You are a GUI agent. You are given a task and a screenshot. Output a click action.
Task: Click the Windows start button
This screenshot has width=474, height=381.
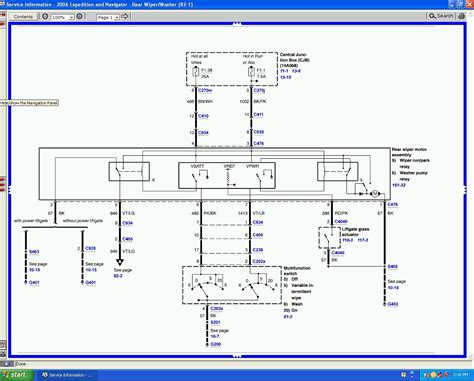click(17, 375)
